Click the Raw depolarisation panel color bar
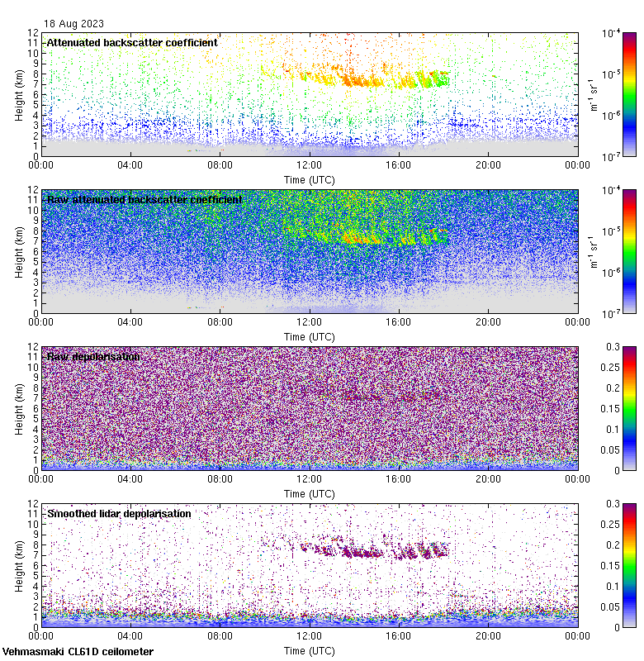 [629, 408]
